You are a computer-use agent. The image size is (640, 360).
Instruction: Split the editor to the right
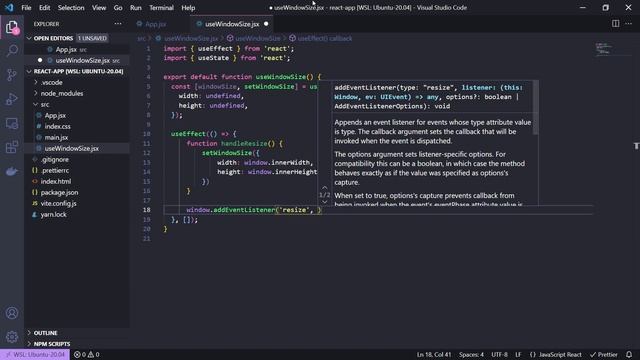(x=616, y=24)
